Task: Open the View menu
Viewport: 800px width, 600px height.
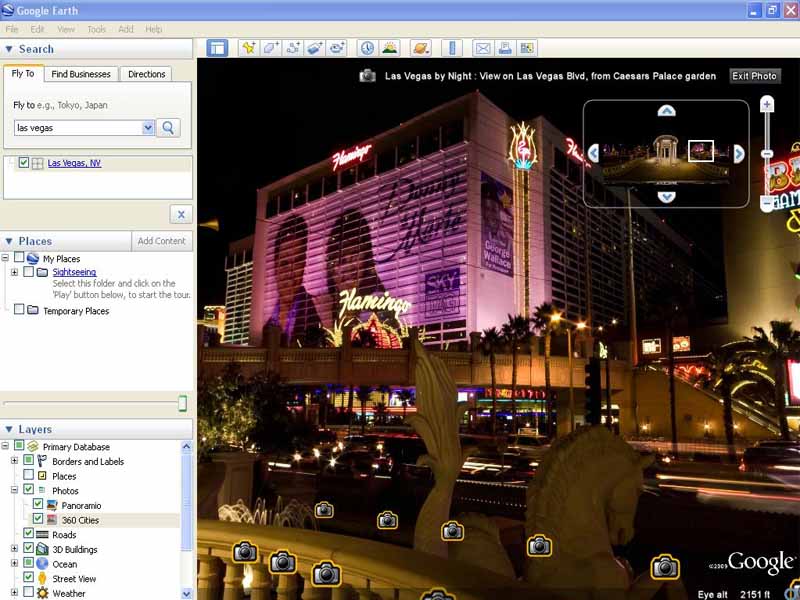Action: pyautogui.click(x=66, y=30)
